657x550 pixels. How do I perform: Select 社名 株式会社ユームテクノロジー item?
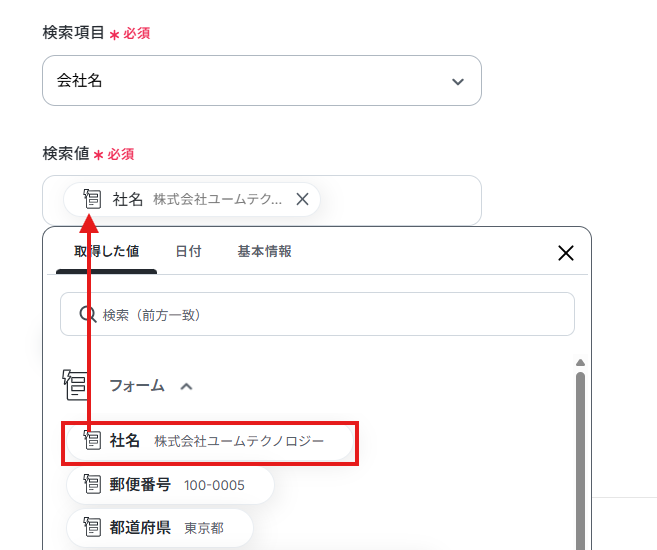pos(210,441)
